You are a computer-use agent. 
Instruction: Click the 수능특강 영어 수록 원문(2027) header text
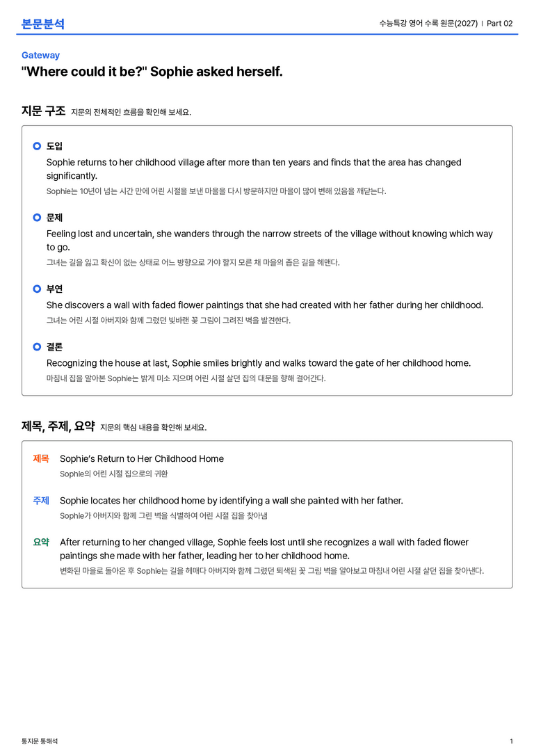428,23
